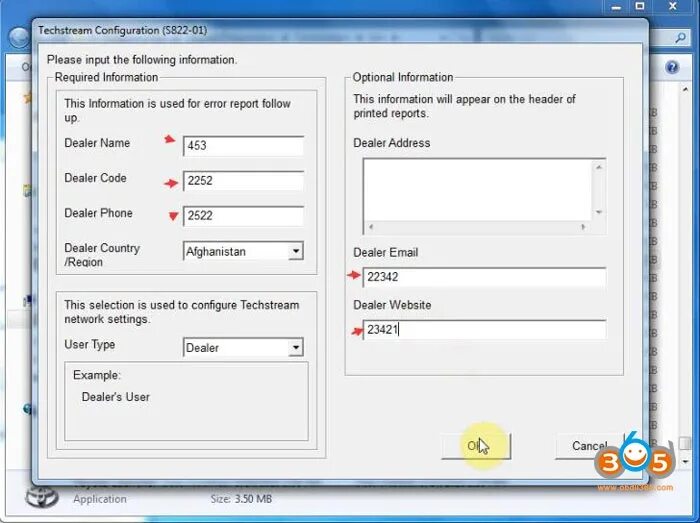700x523 pixels.
Task: Click the back button of the Explorer window
Action: [x=19, y=37]
